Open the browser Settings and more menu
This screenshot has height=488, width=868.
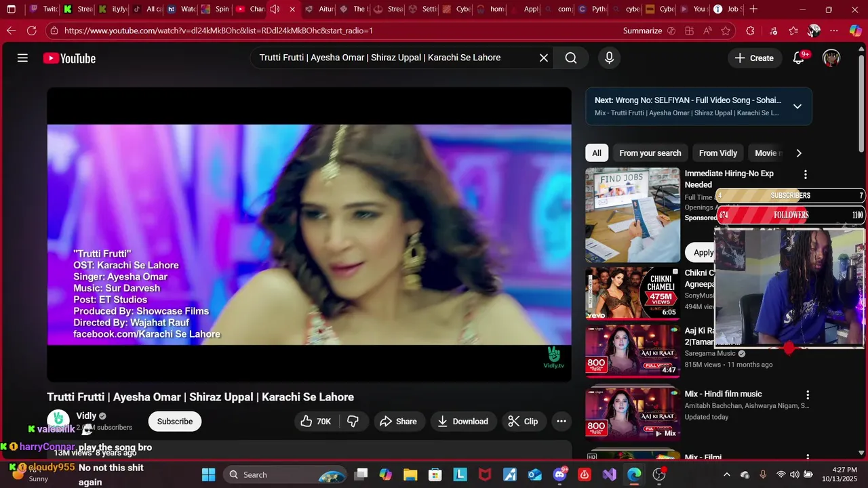click(x=834, y=30)
